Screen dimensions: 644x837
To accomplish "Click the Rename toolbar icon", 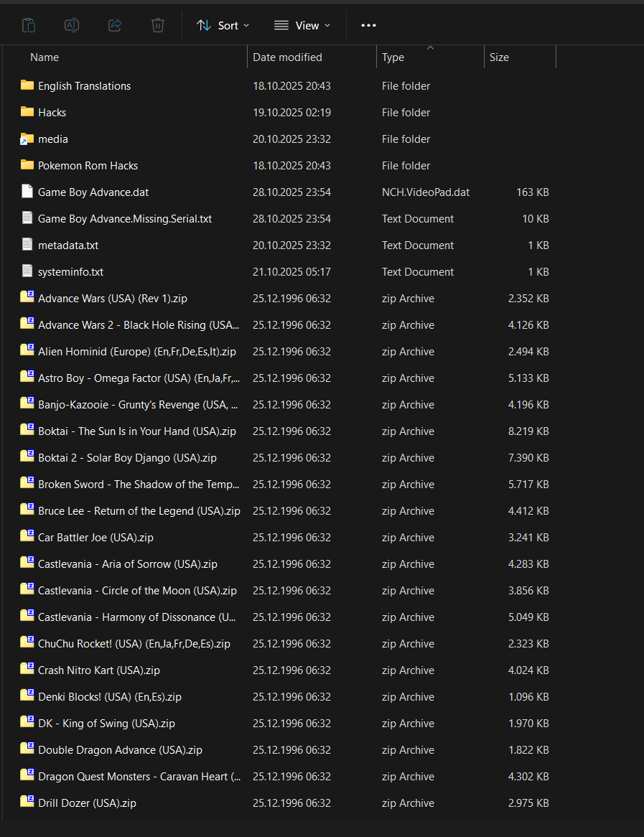I will pos(72,25).
